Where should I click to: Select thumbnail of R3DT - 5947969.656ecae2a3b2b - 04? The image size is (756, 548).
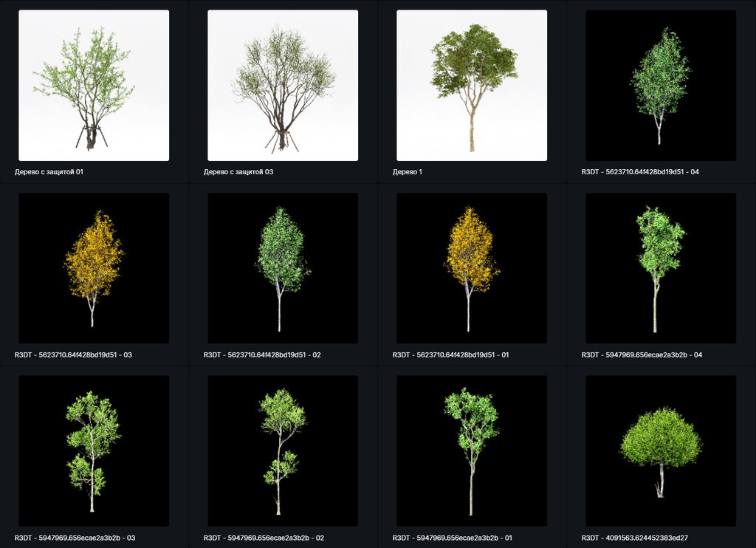pyautogui.click(x=661, y=268)
